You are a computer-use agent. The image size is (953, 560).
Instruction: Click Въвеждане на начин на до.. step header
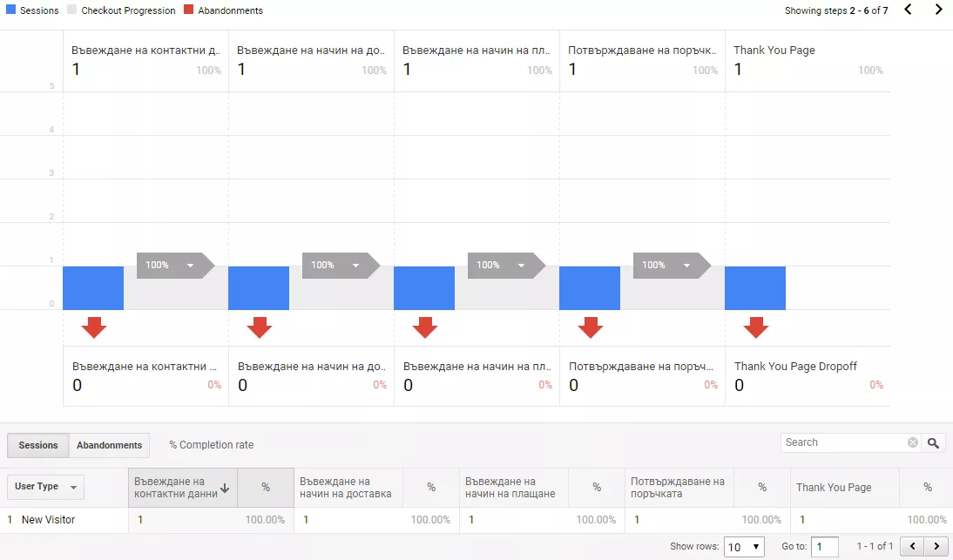click(x=311, y=51)
